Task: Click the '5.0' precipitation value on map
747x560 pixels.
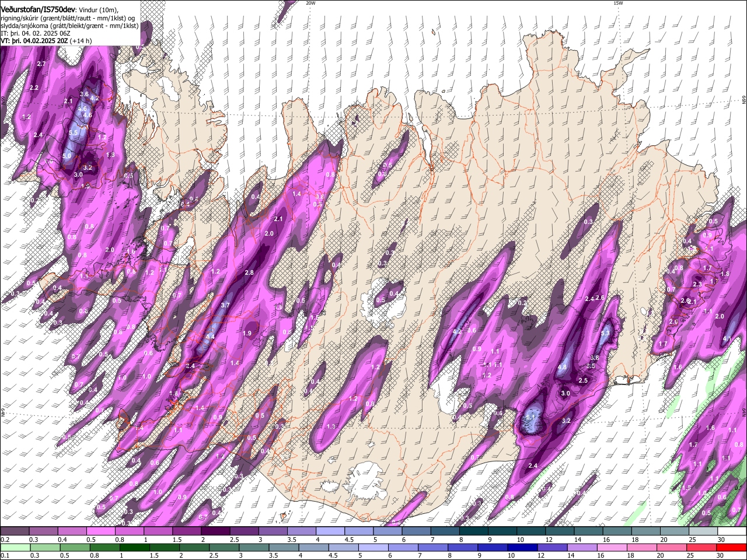Action: (x=67, y=156)
